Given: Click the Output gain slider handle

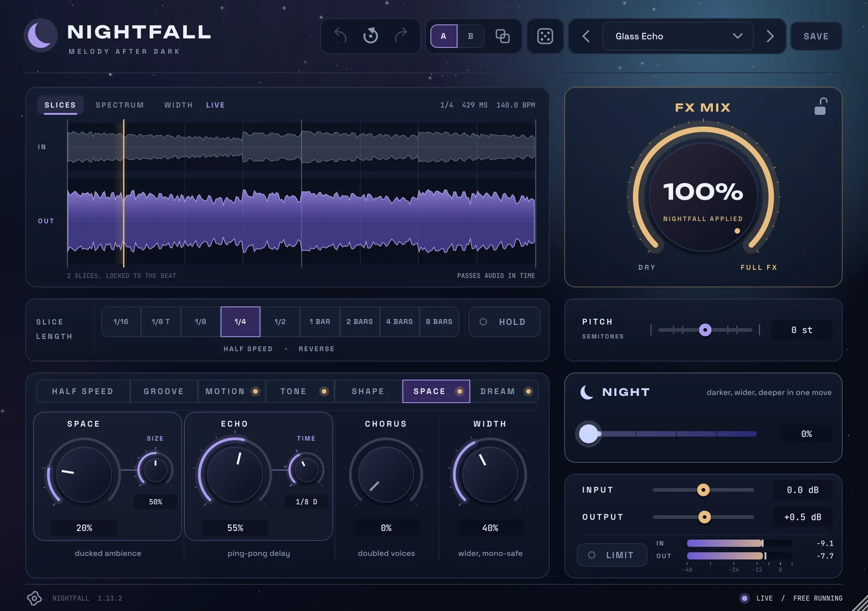Looking at the screenshot, I should (x=704, y=517).
